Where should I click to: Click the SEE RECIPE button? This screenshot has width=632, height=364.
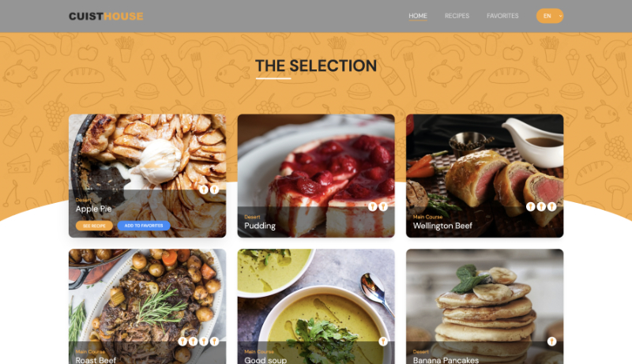[x=94, y=226]
